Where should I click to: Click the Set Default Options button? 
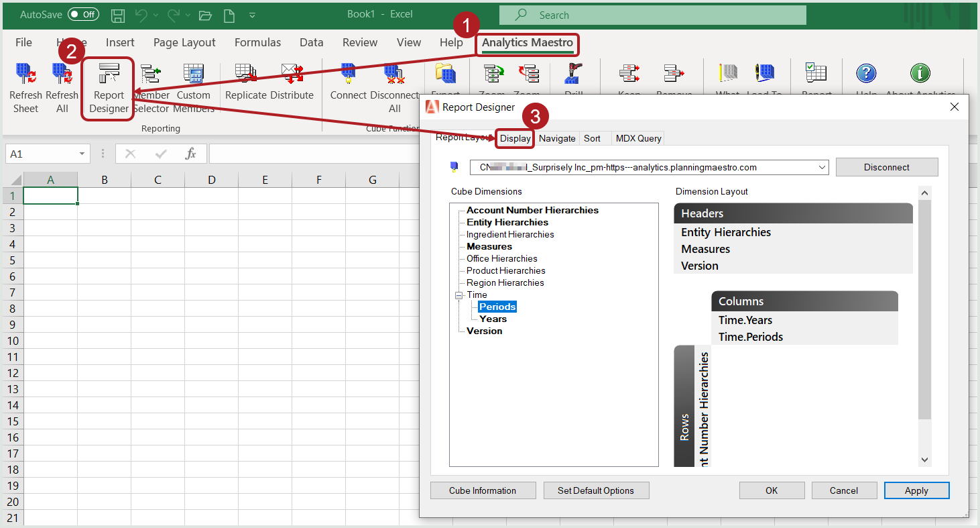click(x=596, y=490)
